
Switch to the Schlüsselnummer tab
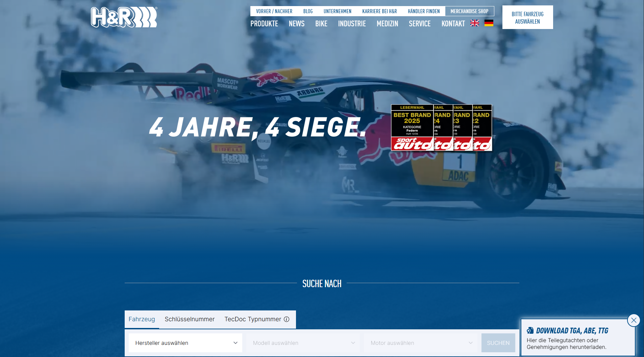pyautogui.click(x=190, y=319)
